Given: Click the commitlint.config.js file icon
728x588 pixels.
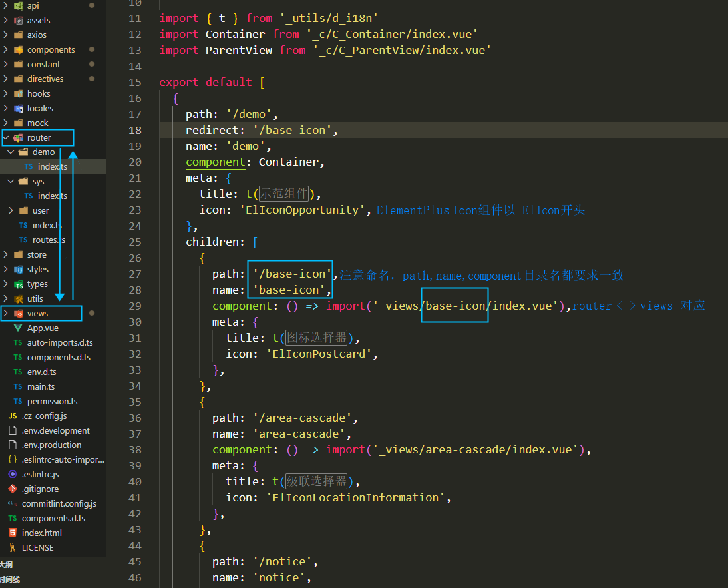Looking at the screenshot, I should [13, 503].
